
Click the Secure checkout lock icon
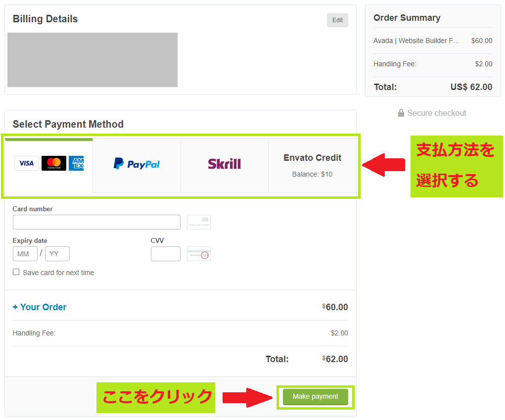coord(401,113)
